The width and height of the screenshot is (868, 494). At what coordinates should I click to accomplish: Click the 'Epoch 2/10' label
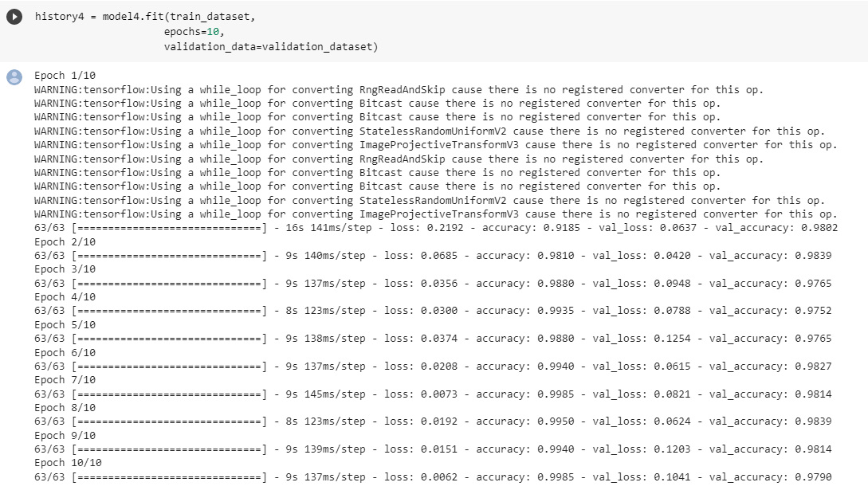click(65, 241)
